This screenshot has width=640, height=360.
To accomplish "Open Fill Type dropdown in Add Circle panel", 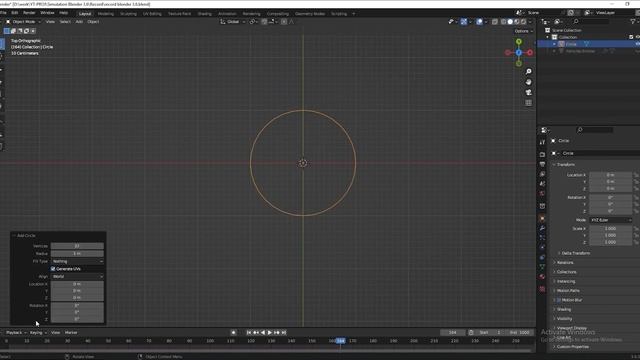I will 77,261.
